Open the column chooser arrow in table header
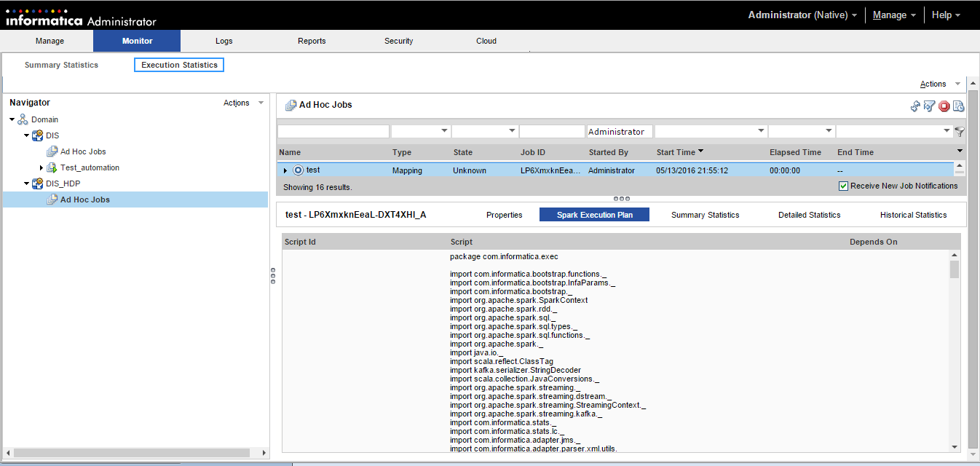 tap(960, 151)
